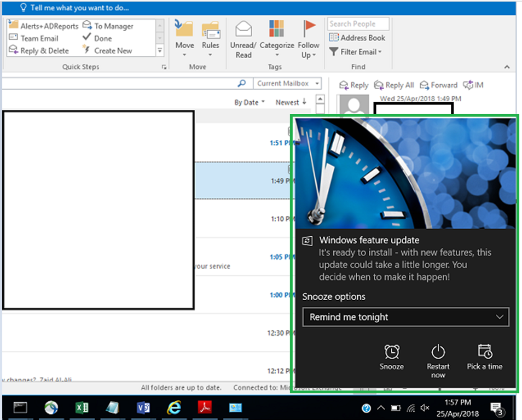Screen dimensions: 522x420
Task: Open the Follow Up flag menu
Action: point(308,39)
